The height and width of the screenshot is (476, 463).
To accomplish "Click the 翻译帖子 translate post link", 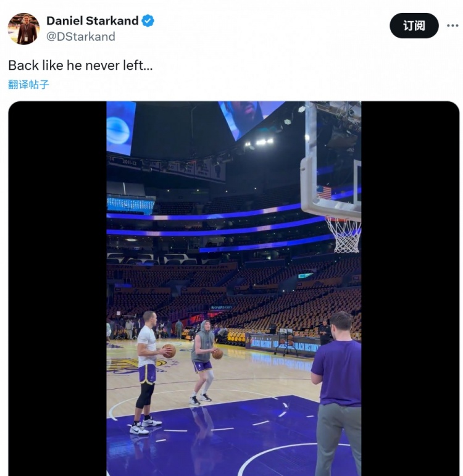I will point(28,85).
